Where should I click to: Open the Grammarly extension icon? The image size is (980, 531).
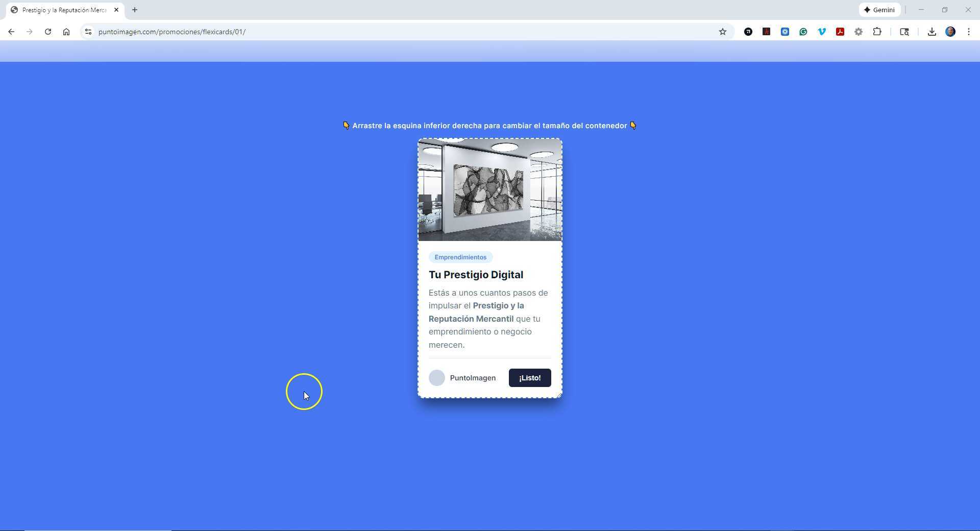click(x=803, y=32)
